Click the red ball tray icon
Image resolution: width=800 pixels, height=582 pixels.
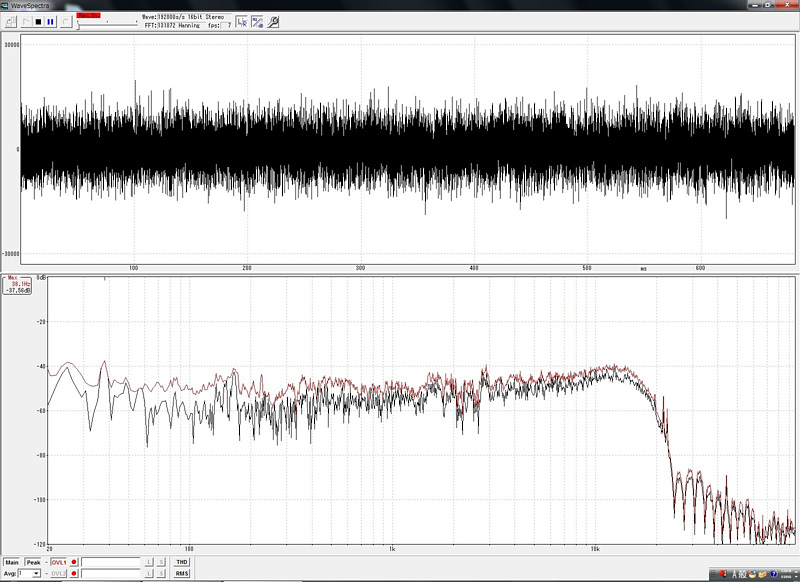722,573
